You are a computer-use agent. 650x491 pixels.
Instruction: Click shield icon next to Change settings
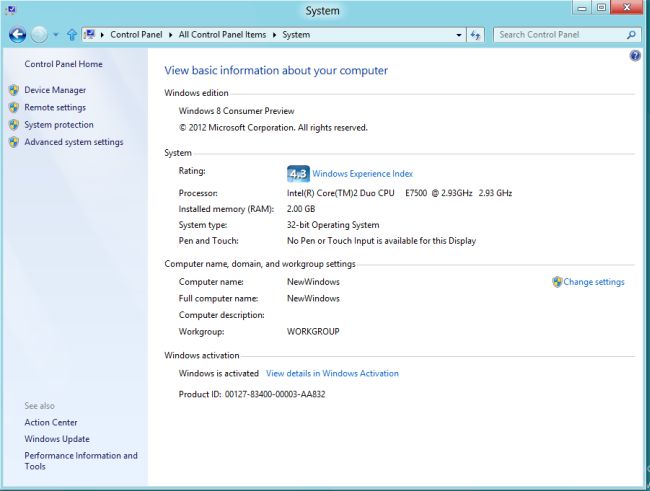557,282
